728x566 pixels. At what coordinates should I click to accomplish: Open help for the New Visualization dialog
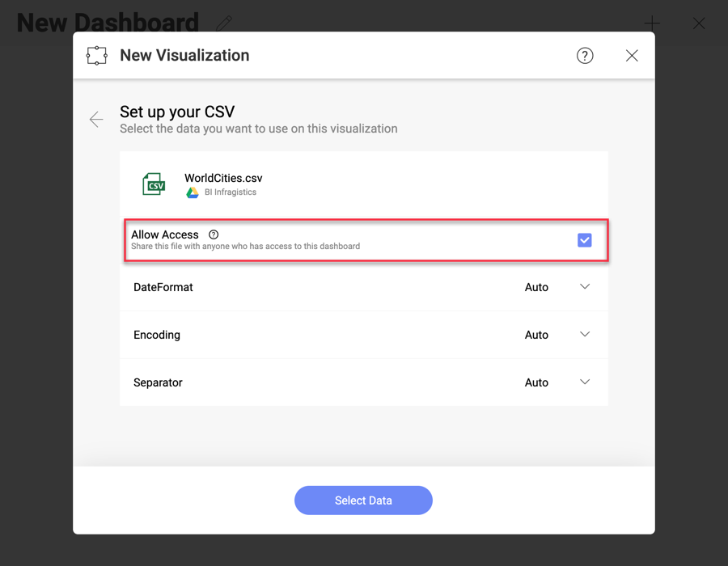point(585,56)
